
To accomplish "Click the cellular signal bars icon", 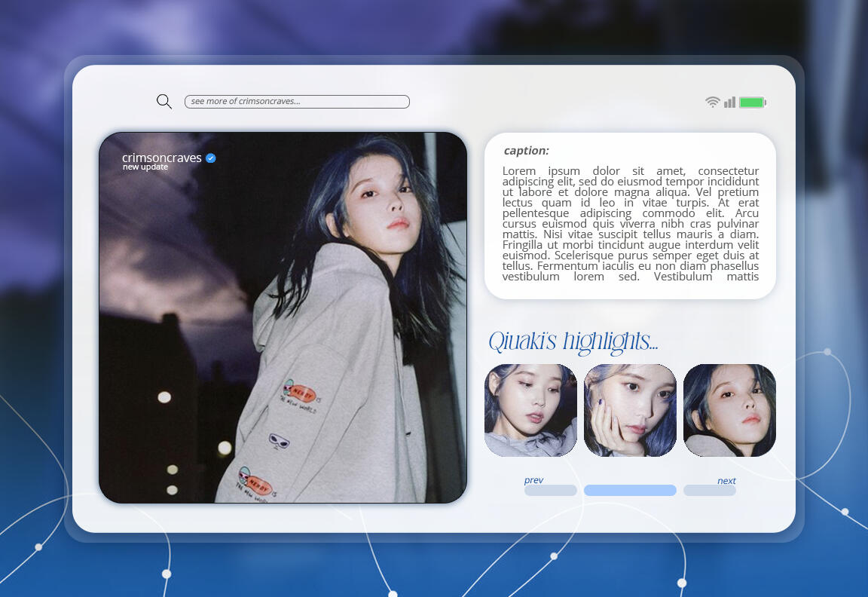I will coord(729,102).
